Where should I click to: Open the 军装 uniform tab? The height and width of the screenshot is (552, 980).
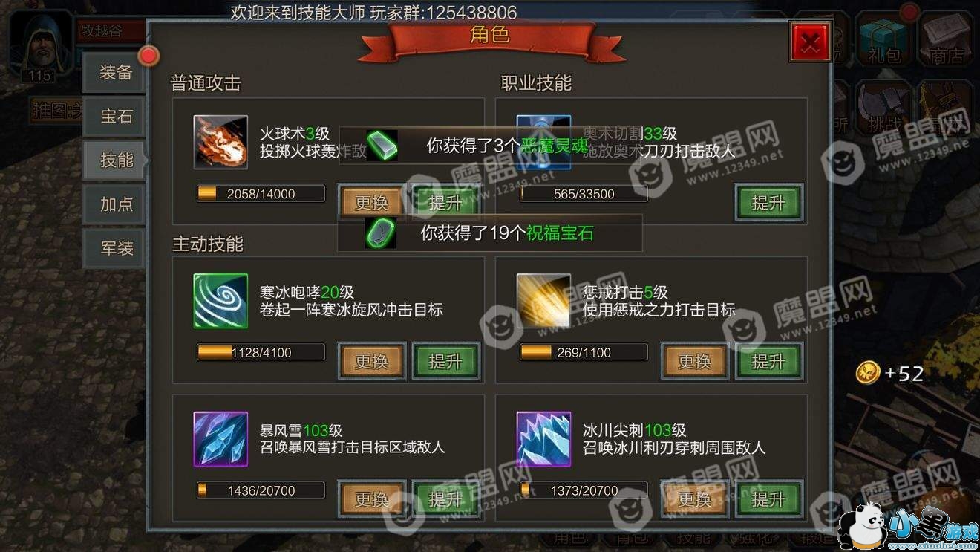pos(116,247)
